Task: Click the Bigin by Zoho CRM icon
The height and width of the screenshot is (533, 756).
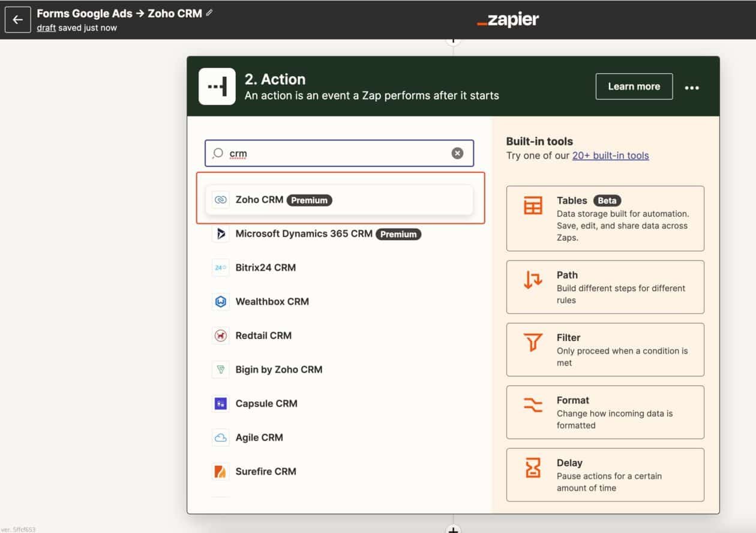Action: point(221,370)
